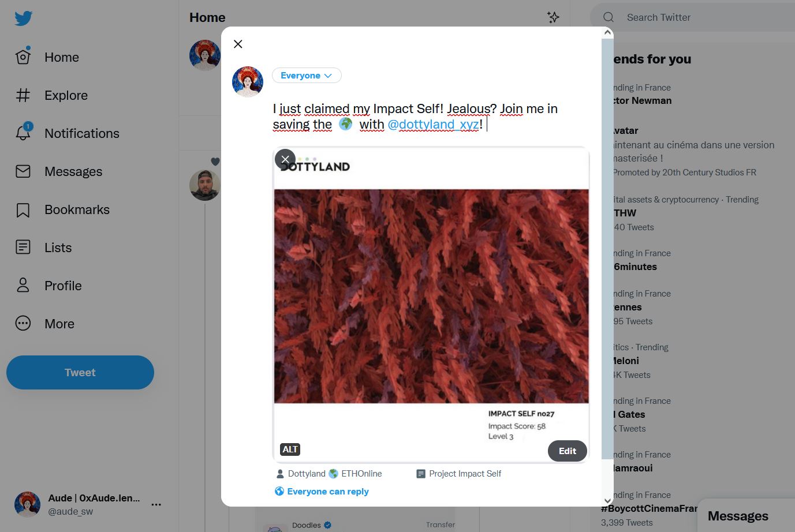The width and height of the screenshot is (795, 532).
Task: Click the bearded man avatar in the timeline
Action: 205,185
